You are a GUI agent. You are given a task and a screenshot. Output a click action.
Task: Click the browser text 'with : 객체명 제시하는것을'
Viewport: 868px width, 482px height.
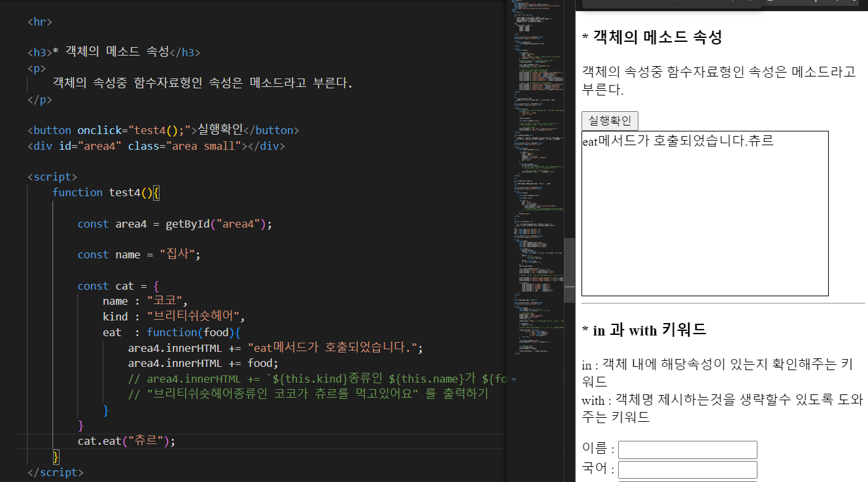[722, 408]
